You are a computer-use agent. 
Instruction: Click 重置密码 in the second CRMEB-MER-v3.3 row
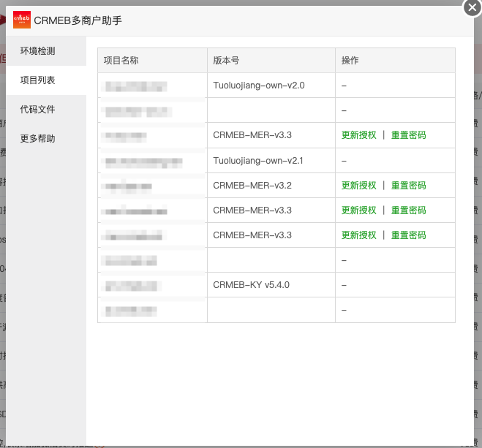[x=408, y=210]
